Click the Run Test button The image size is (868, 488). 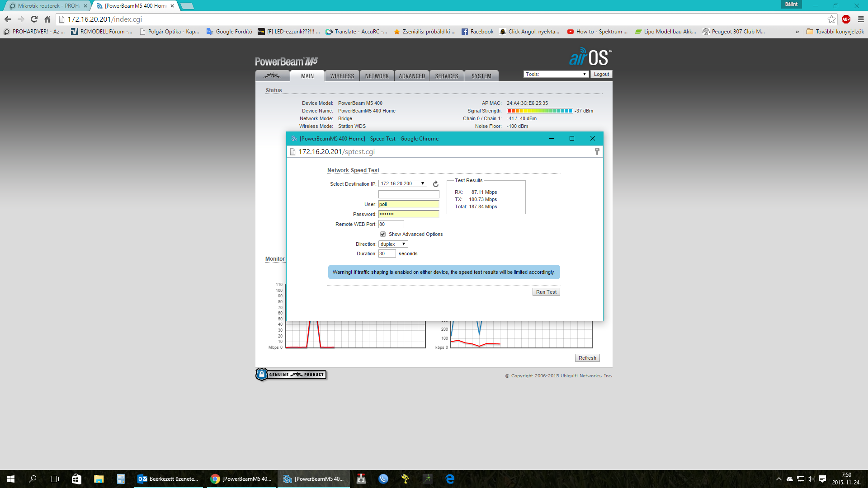pos(546,292)
